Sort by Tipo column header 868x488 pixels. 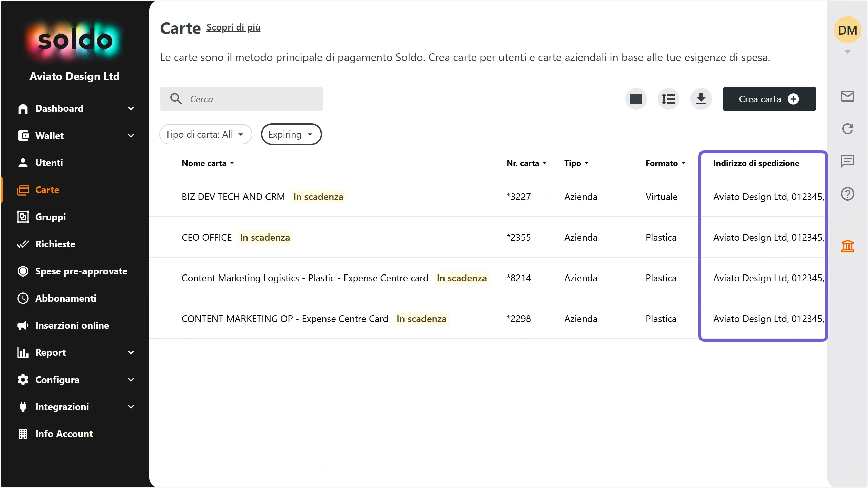pos(576,163)
